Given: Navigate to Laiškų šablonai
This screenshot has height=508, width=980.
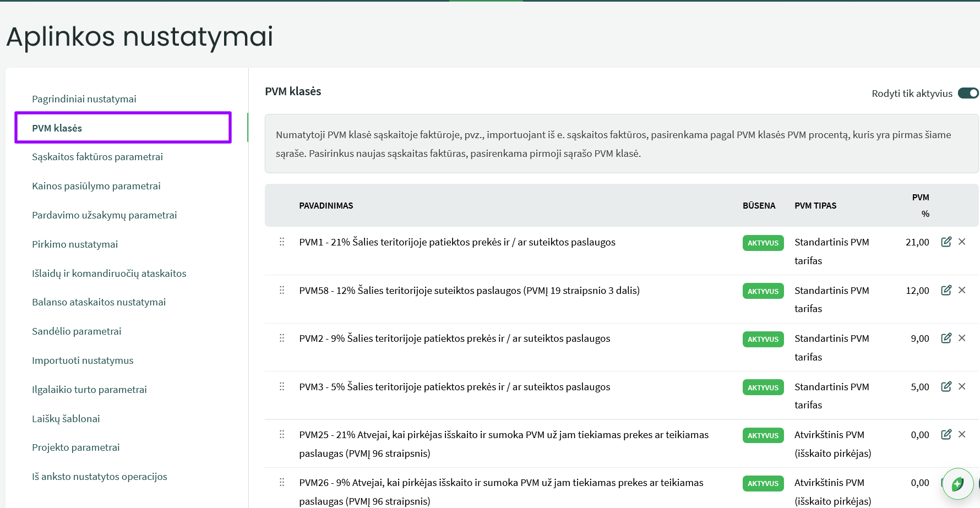Looking at the screenshot, I should coord(66,419).
